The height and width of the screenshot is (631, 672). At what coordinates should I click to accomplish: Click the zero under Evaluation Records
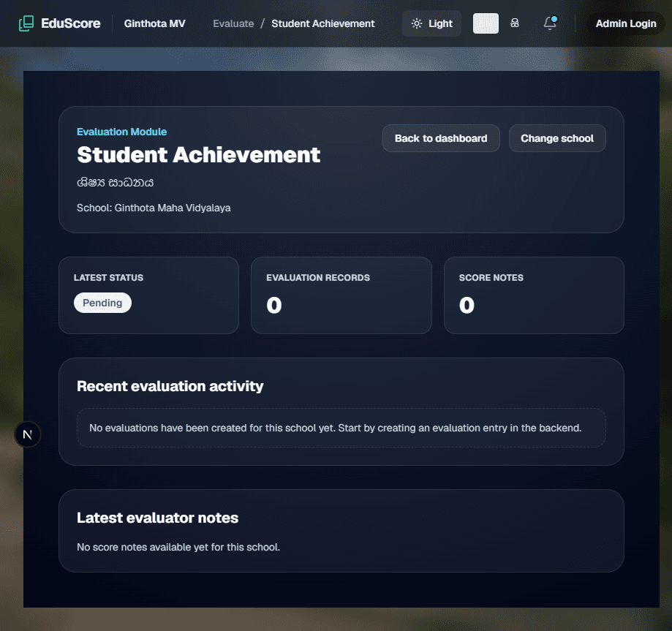point(274,305)
